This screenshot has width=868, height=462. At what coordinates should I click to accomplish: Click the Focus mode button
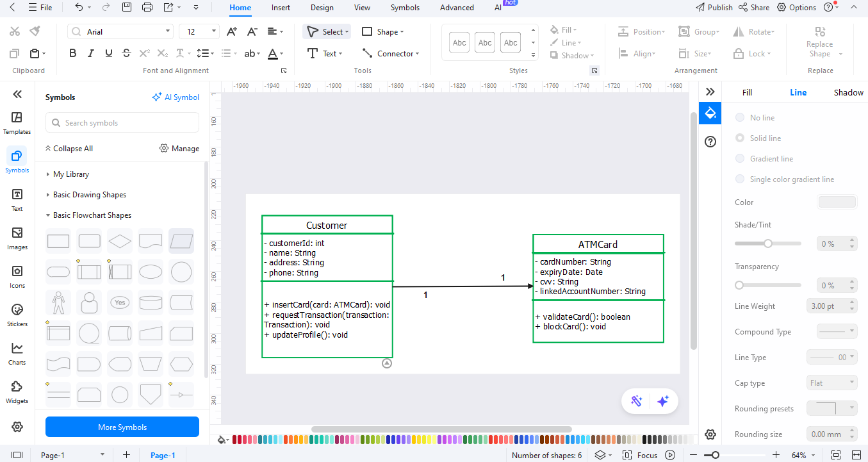tap(639, 455)
